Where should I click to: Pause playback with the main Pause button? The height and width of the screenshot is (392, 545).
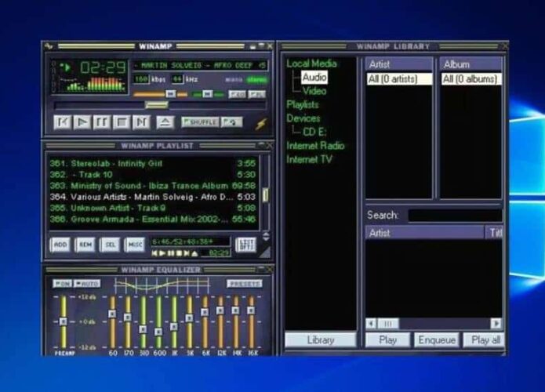[x=101, y=122]
